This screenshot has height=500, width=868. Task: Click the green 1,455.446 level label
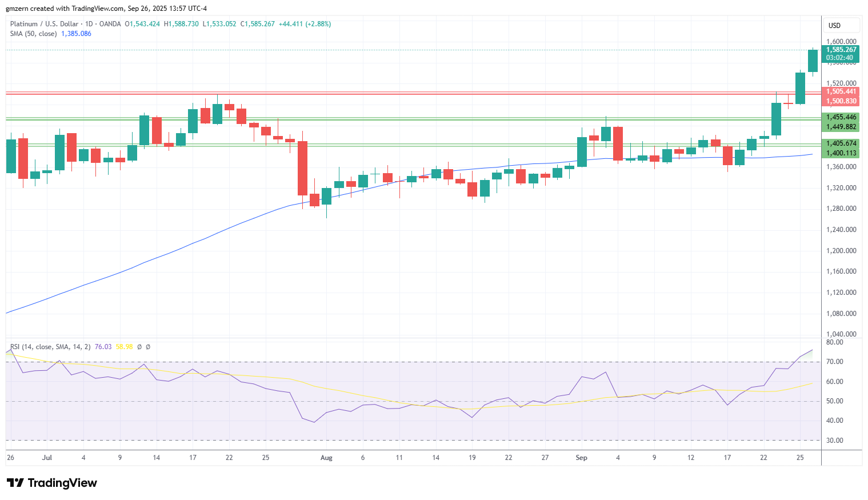[x=841, y=117]
